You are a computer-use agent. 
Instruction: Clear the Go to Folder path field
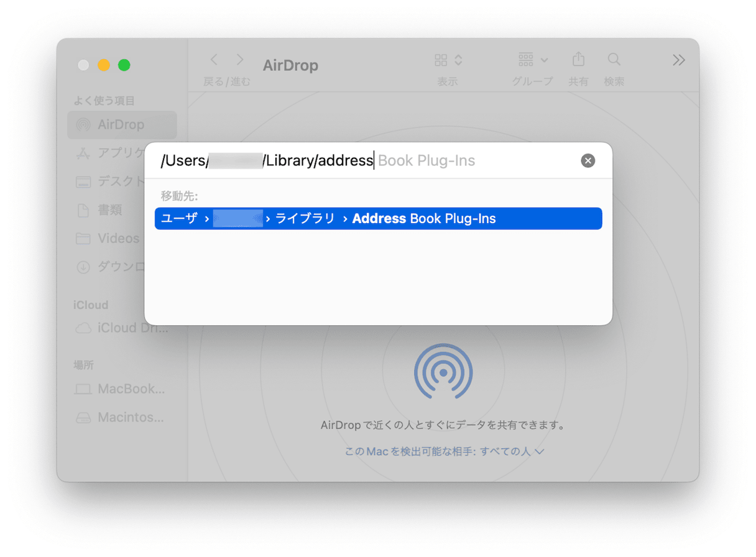pos(588,161)
